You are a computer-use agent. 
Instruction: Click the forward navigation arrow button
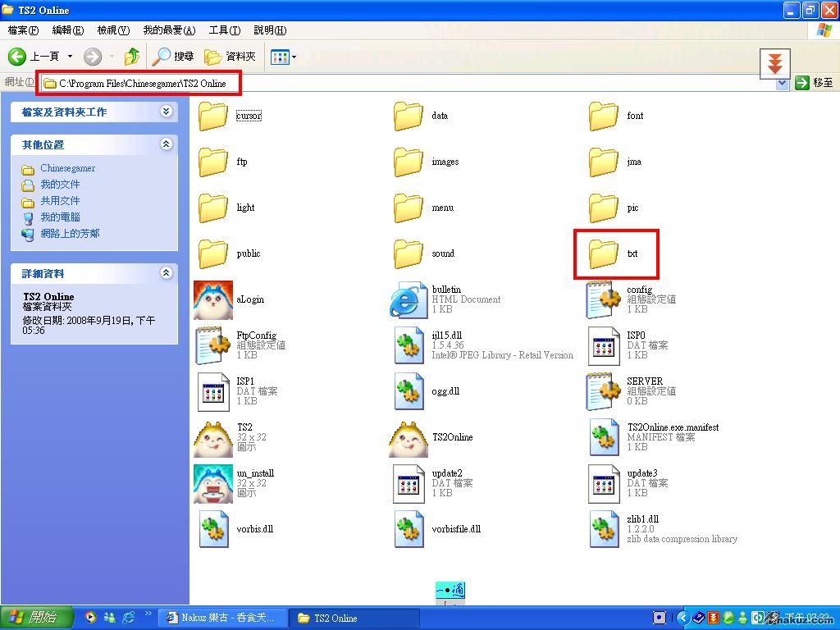pyautogui.click(x=93, y=56)
